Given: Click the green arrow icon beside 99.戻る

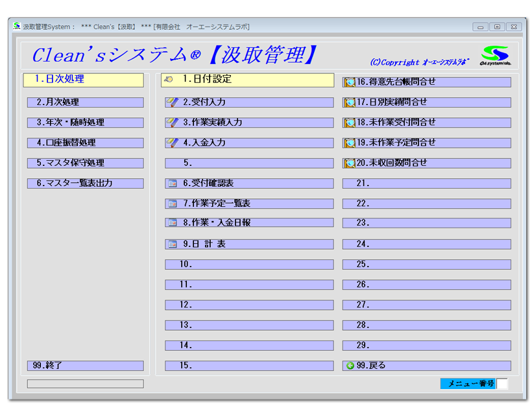Looking at the screenshot, I should click(x=350, y=366).
